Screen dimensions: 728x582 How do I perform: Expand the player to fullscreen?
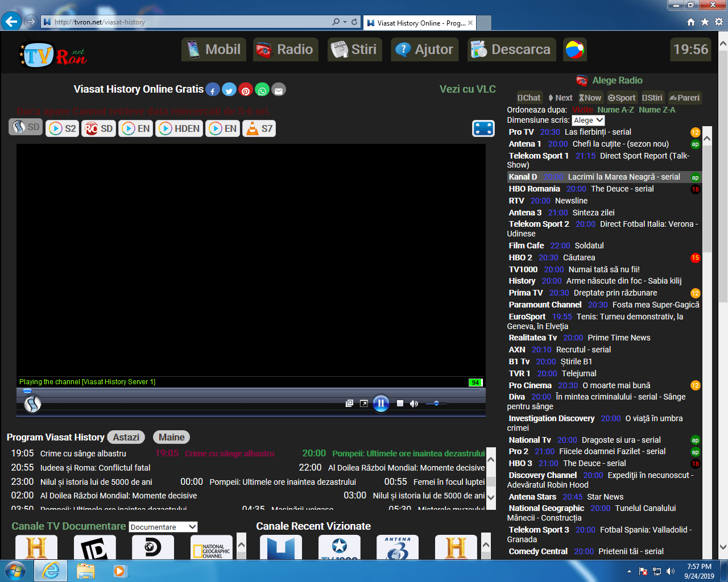coord(483,128)
